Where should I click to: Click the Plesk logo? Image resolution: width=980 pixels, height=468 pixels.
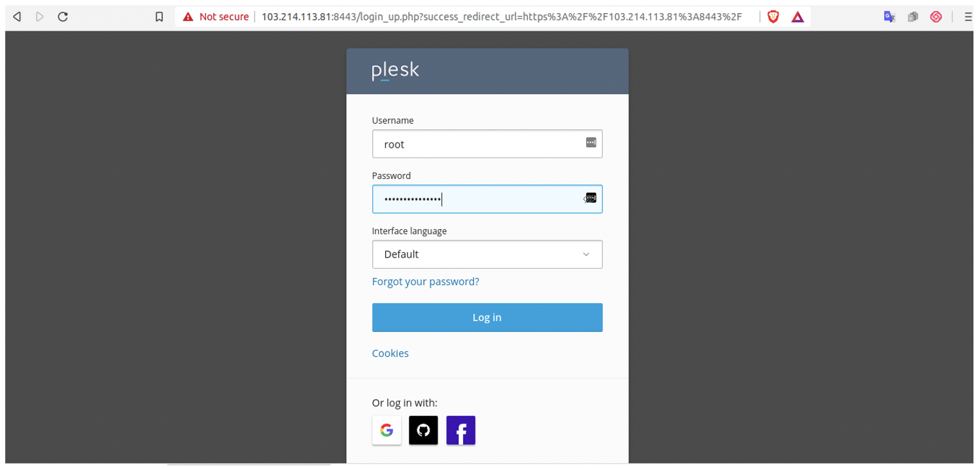tap(395, 70)
